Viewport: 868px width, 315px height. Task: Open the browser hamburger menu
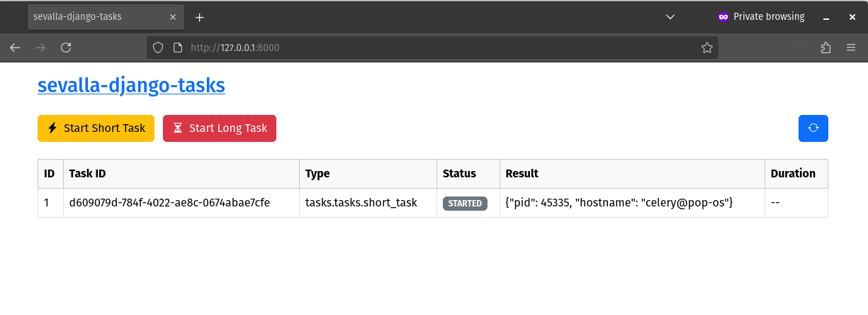[851, 48]
